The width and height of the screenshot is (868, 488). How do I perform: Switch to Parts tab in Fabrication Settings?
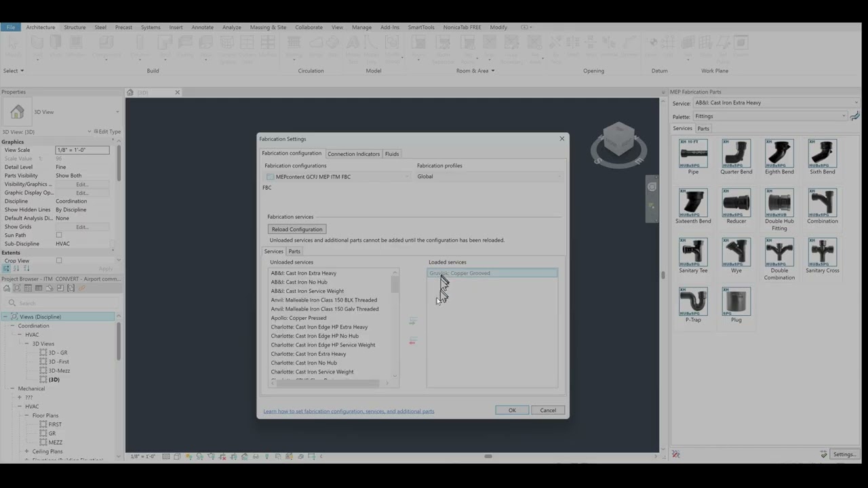[294, 251]
